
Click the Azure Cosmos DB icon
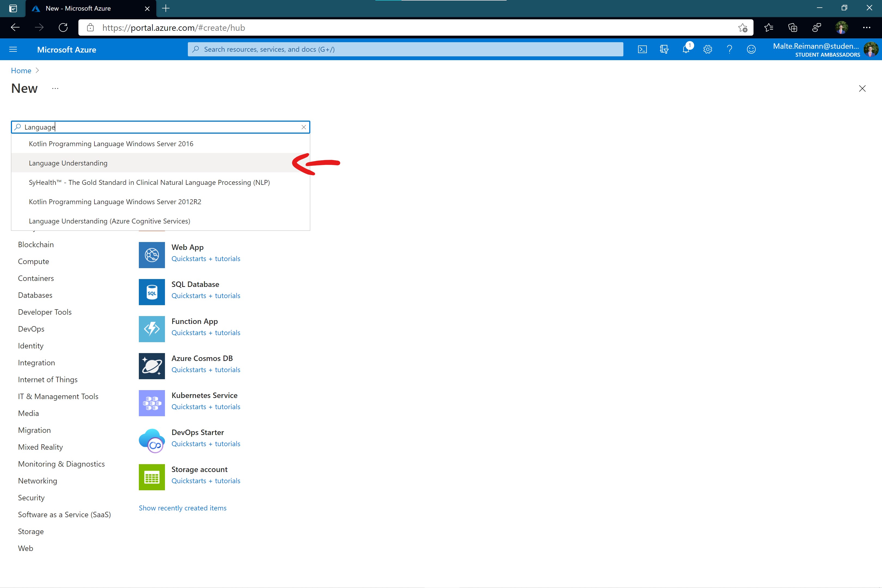click(152, 366)
